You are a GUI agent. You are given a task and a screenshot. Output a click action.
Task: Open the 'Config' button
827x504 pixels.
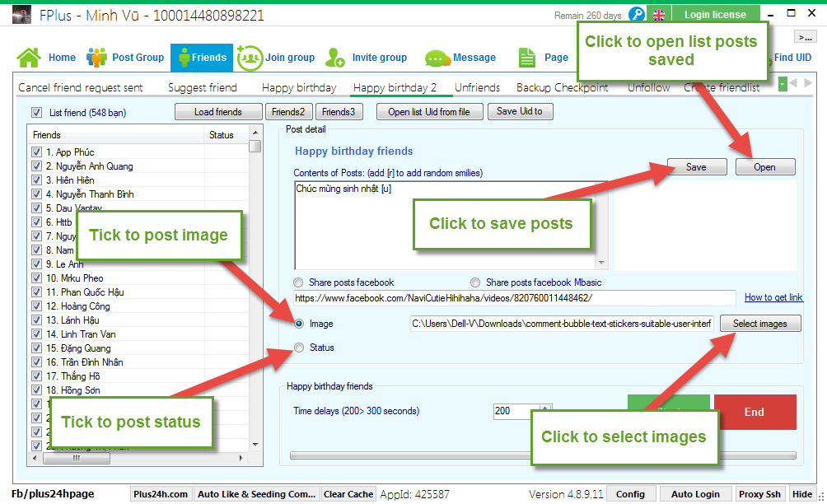coord(630,494)
